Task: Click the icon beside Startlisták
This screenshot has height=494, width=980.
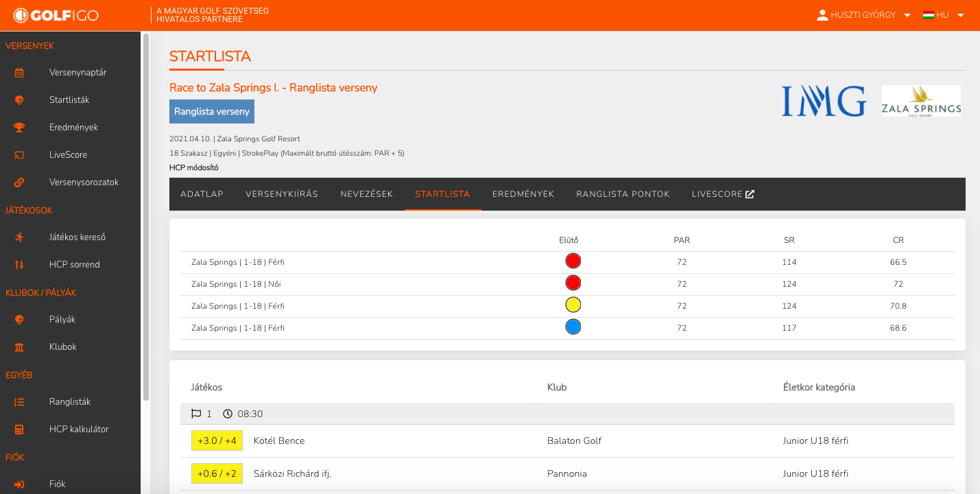Action: coord(19,100)
